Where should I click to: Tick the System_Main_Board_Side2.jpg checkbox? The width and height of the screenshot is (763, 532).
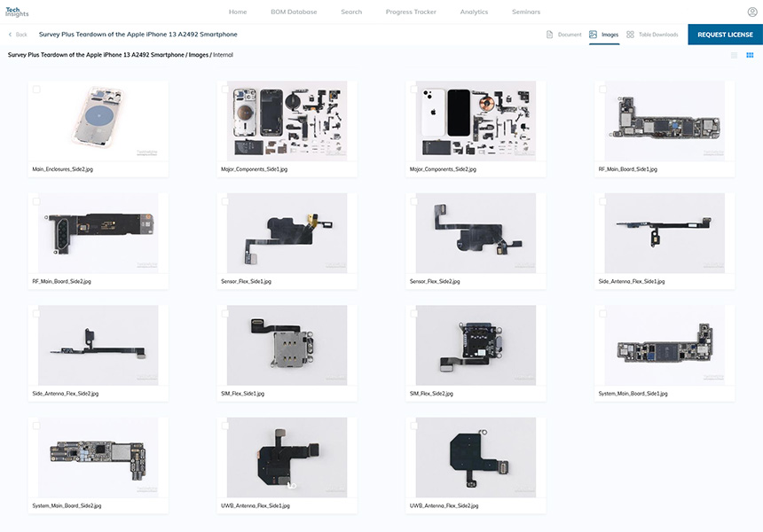pyautogui.click(x=36, y=426)
